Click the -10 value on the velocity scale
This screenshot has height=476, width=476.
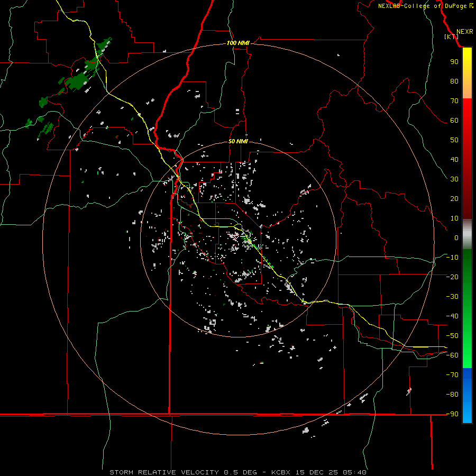452,258
